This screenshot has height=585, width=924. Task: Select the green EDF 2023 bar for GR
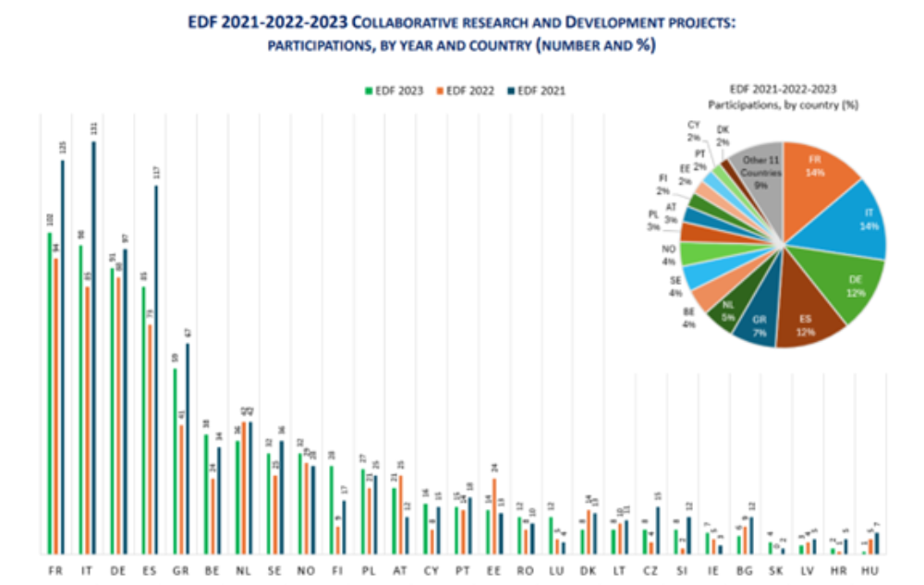point(175,460)
